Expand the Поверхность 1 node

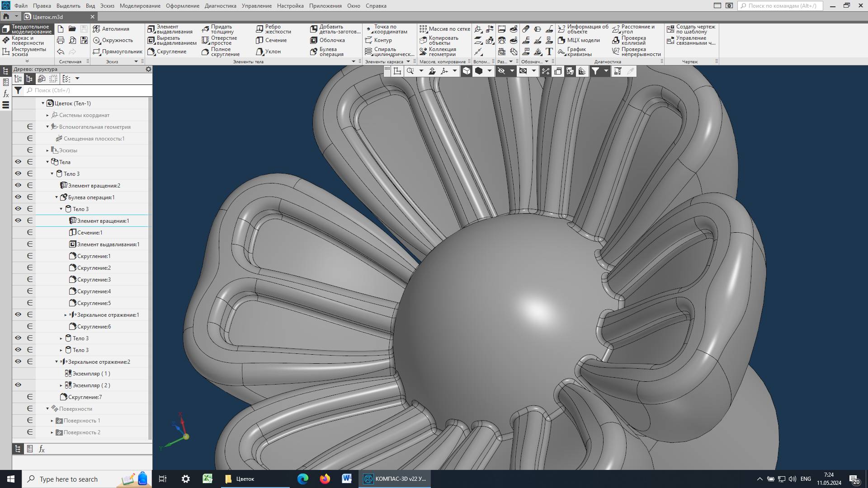click(x=52, y=421)
